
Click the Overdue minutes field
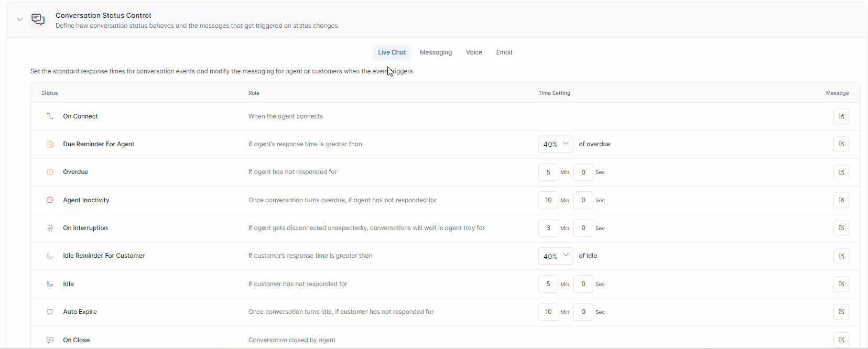pos(548,172)
